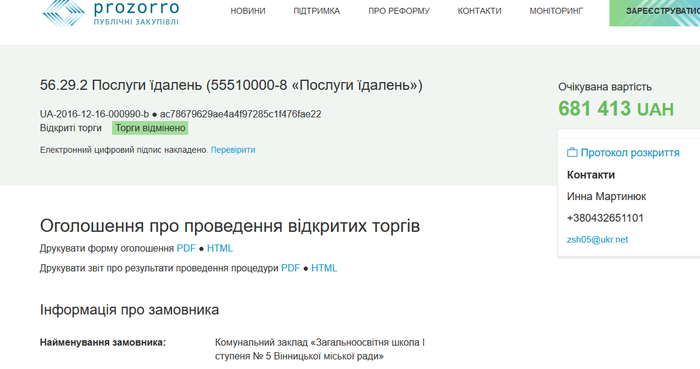Go to the ПІДТРИМКА page
Image resolution: width=700 pixels, height=369 pixels.
point(317,11)
